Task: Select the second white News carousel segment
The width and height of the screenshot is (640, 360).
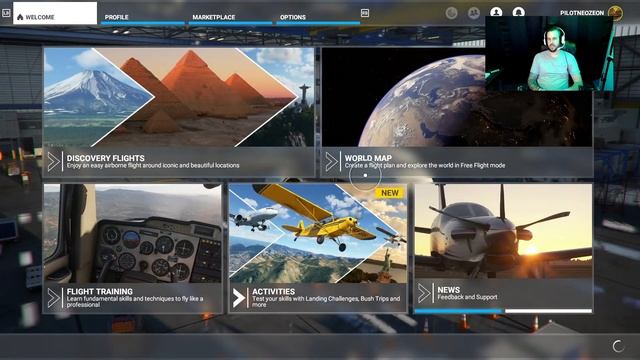Action: (x=548, y=311)
